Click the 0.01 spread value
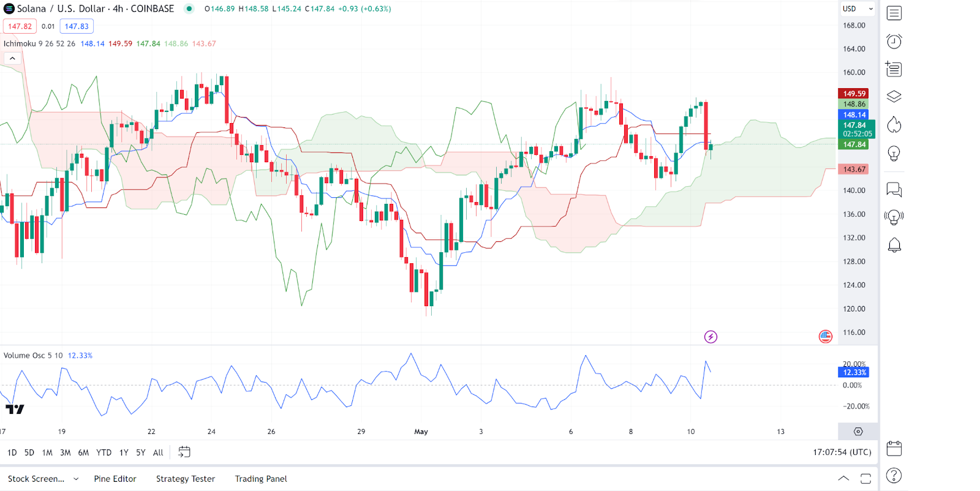This screenshot has height=491, width=980. click(48, 26)
